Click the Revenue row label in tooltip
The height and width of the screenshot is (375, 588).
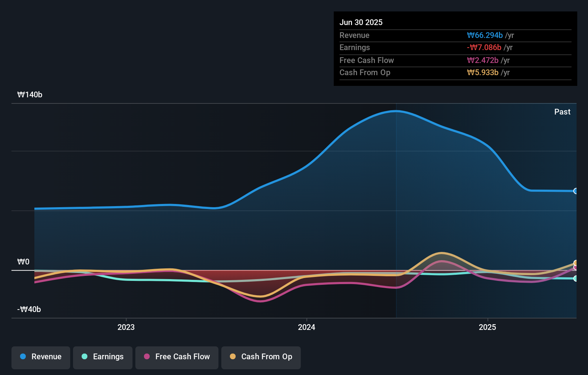[x=355, y=35]
